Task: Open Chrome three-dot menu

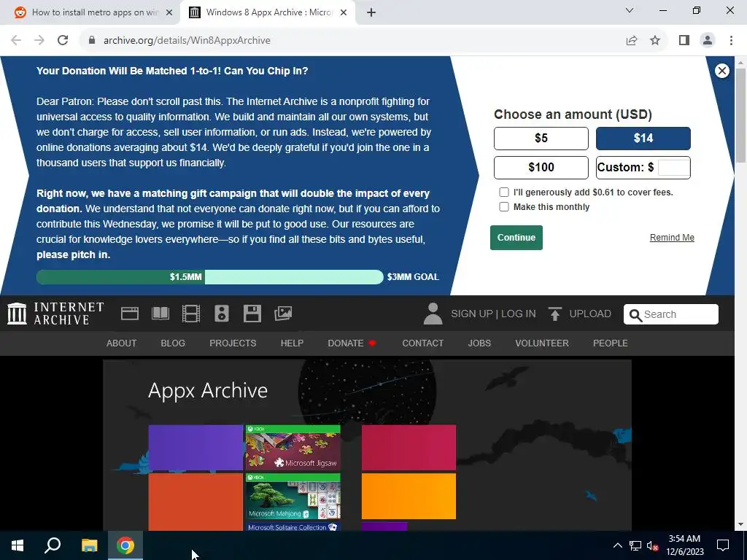Action: [731, 41]
